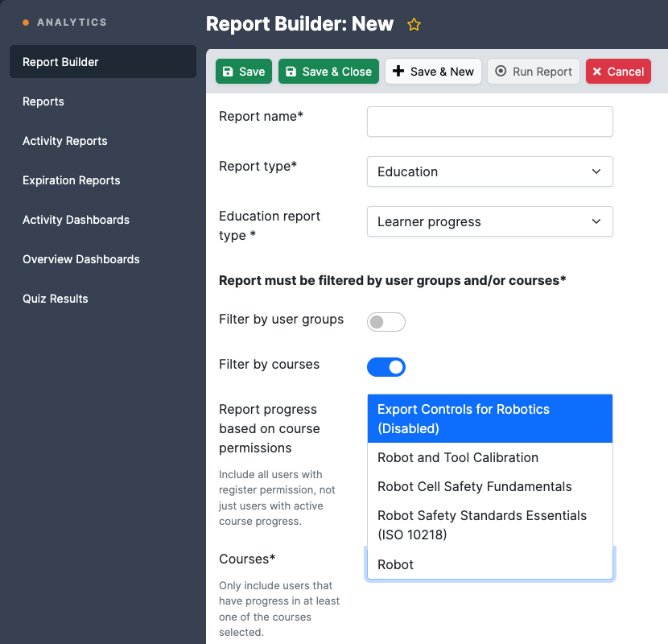This screenshot has height=644, width=668.
Task: Click the orange dot next to Analytics
Action: pyautogui.click(x=26, y=23)
